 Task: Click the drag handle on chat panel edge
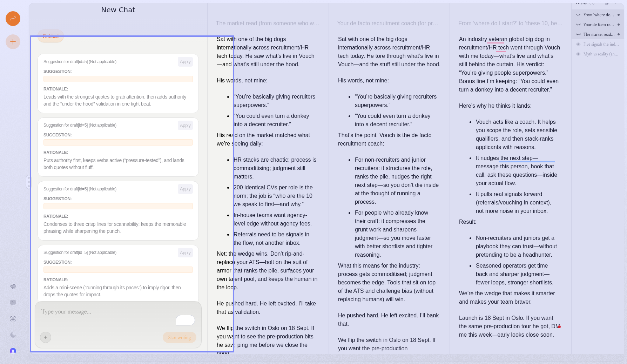click(28, 182)
